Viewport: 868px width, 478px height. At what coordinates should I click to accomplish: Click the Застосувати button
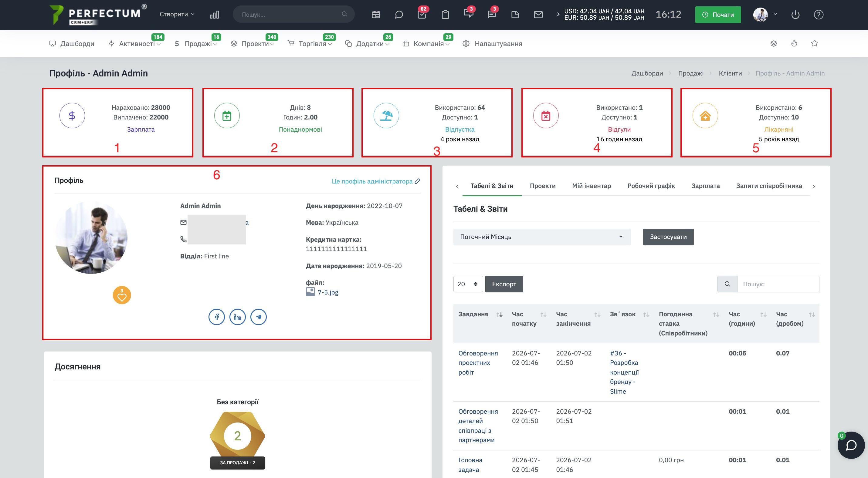pos(668,237)
